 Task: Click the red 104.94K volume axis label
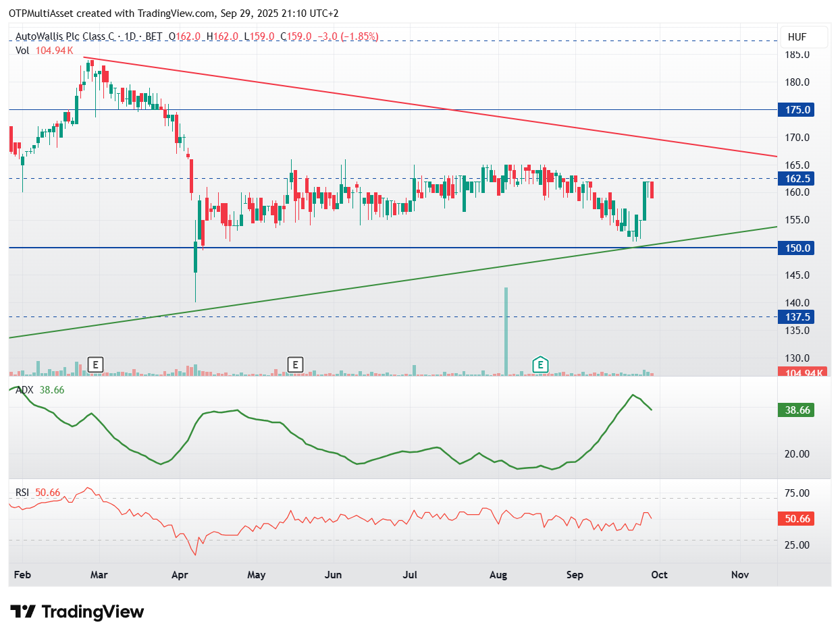[x=802, y=373]
